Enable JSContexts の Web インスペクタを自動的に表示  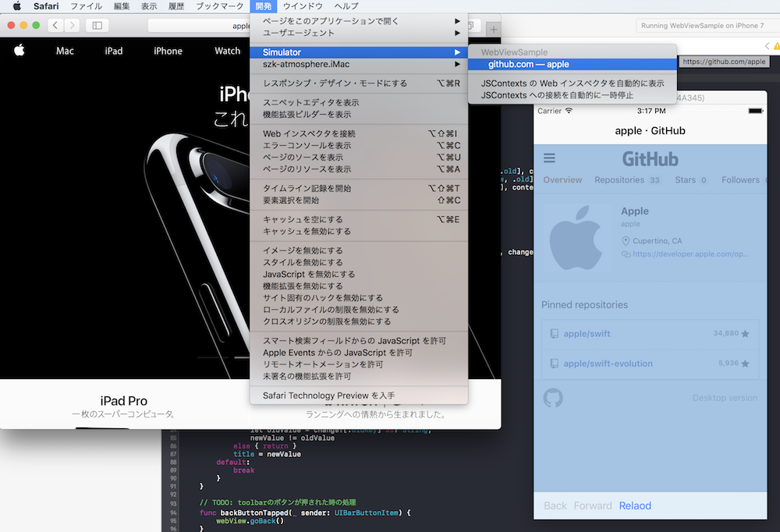pos(573,83)
